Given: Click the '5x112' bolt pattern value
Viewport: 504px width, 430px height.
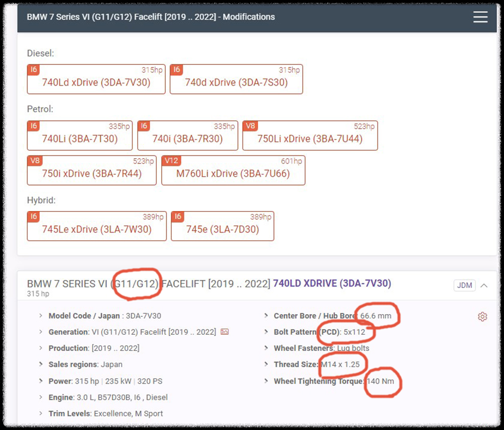Looking at the screenshot, I should (x=354, y=332).
